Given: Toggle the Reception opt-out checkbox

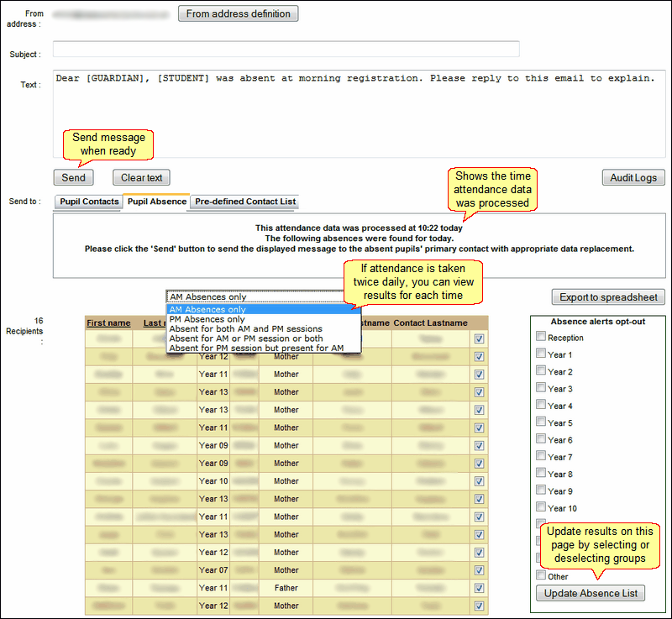Looking at the screenshot, I should 541,336.
